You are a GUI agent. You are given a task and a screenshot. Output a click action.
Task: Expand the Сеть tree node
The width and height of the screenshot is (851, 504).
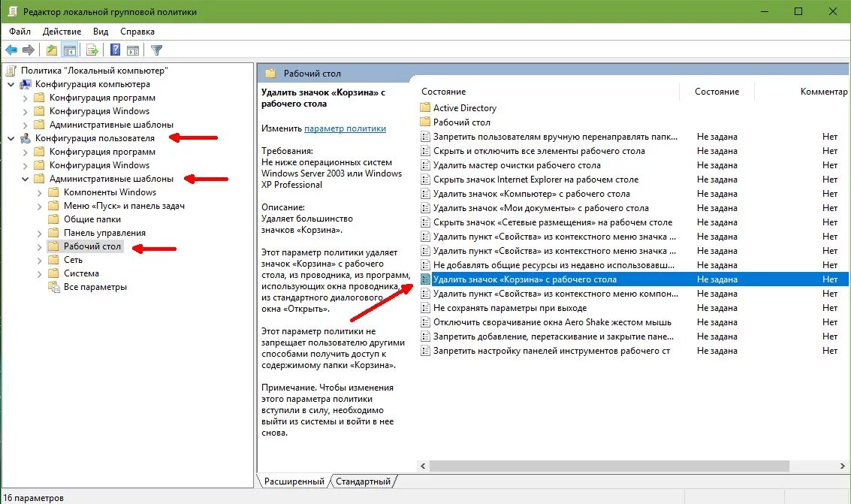[40, 261]
